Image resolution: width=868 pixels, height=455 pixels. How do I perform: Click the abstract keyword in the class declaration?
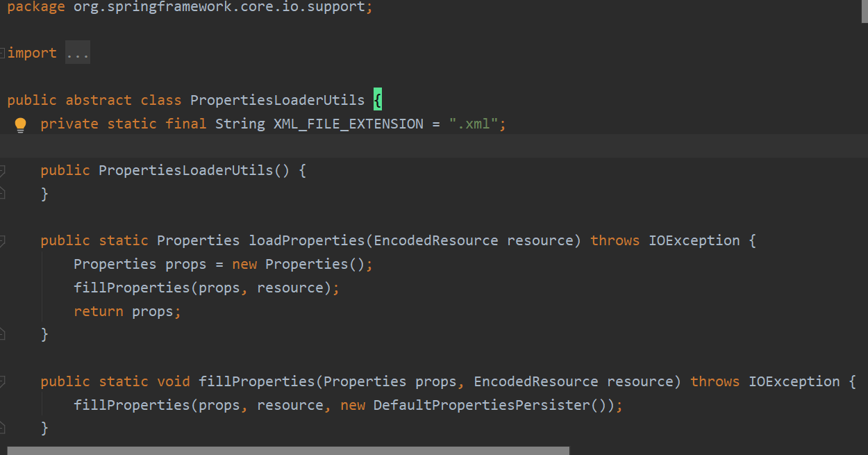pyautogui.click(x=99, y=100)
